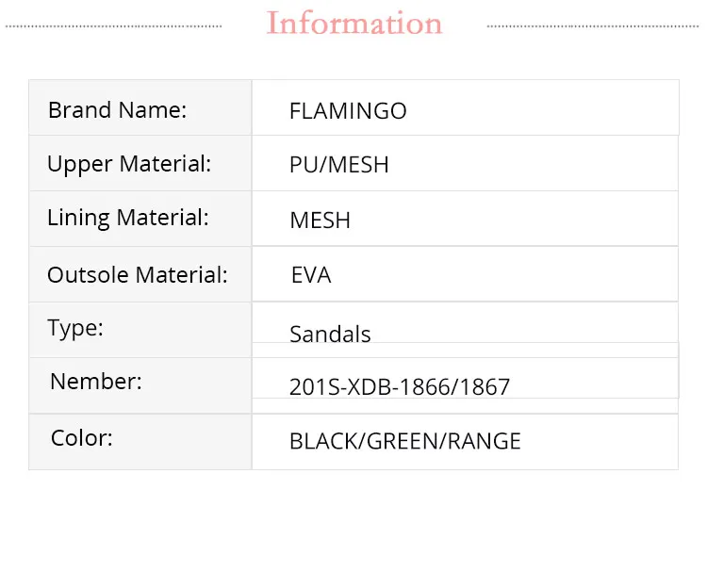Click the dotted line left of Information
Image resolution: width=707 pixels, height=588 pixels.
114,26
